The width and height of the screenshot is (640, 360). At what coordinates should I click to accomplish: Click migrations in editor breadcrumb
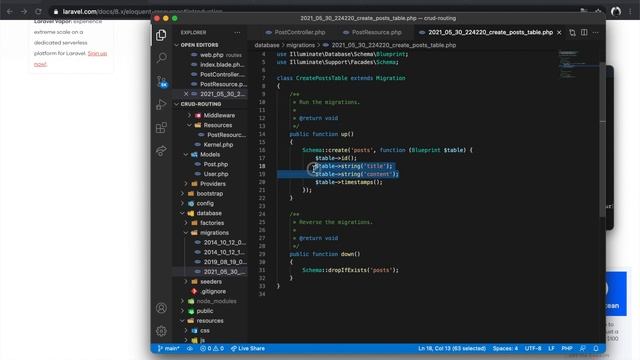coord(300,45)
